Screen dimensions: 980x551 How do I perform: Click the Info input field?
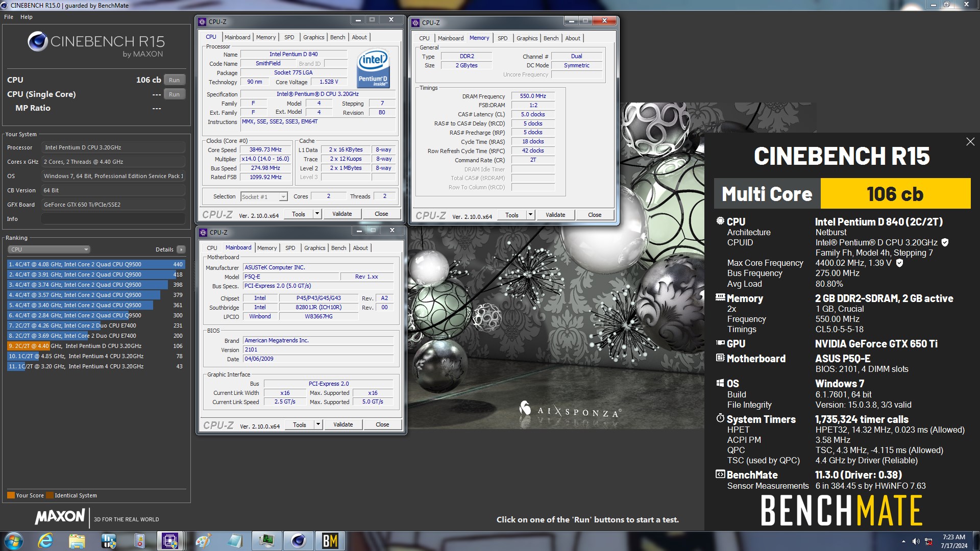coord(113,219)
